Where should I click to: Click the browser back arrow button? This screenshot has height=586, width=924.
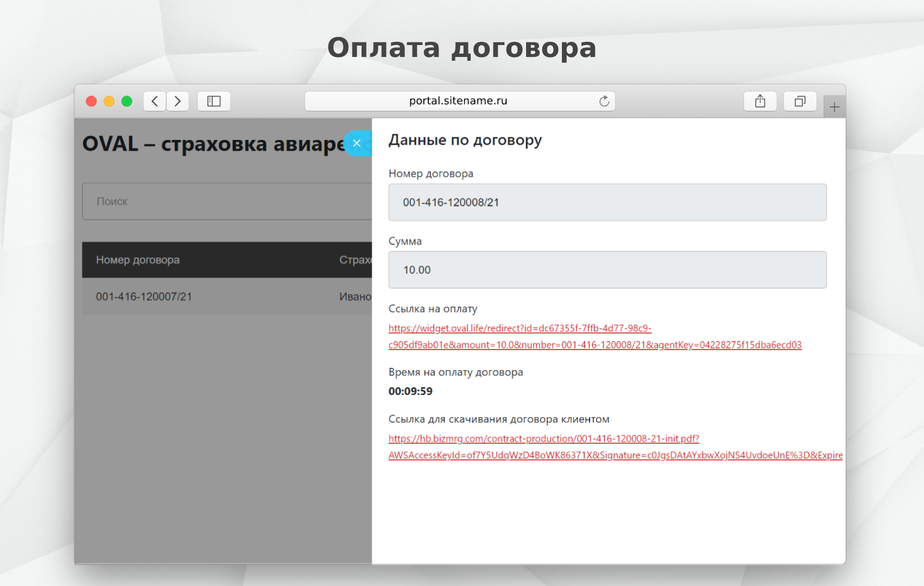click(x=155, y=101)
